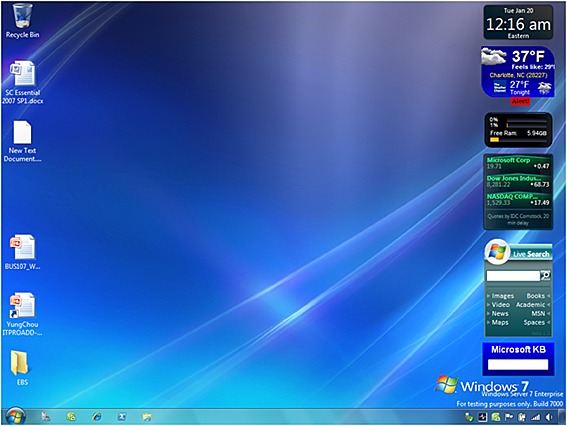This screenshot has height=426, width=567.
Task: Select the YungChou ITPROADD presentation shortcut
Action: coord(22,314)
